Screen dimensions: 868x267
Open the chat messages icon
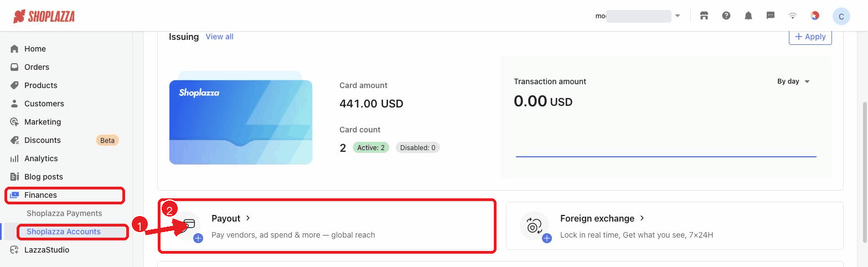771,16
